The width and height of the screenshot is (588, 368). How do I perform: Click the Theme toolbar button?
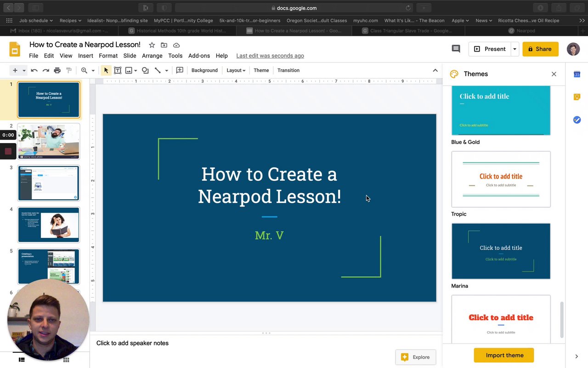[261, 70]
